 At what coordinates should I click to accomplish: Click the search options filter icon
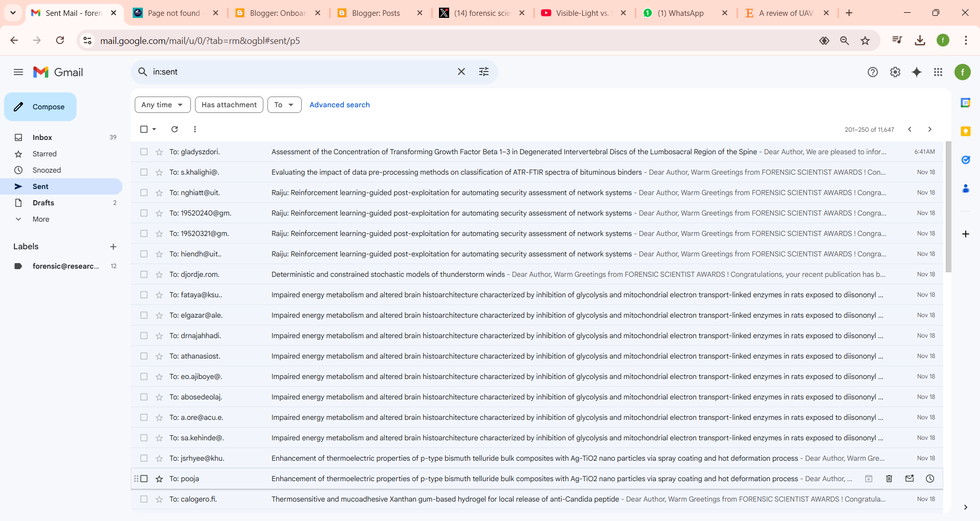pyautogui.click(x=484, y=72)
